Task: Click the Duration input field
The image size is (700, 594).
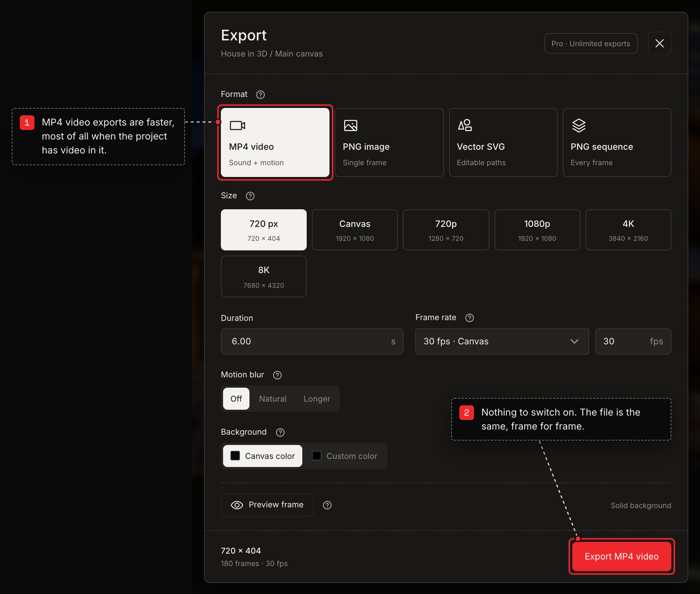Action: tap(312, 341)
